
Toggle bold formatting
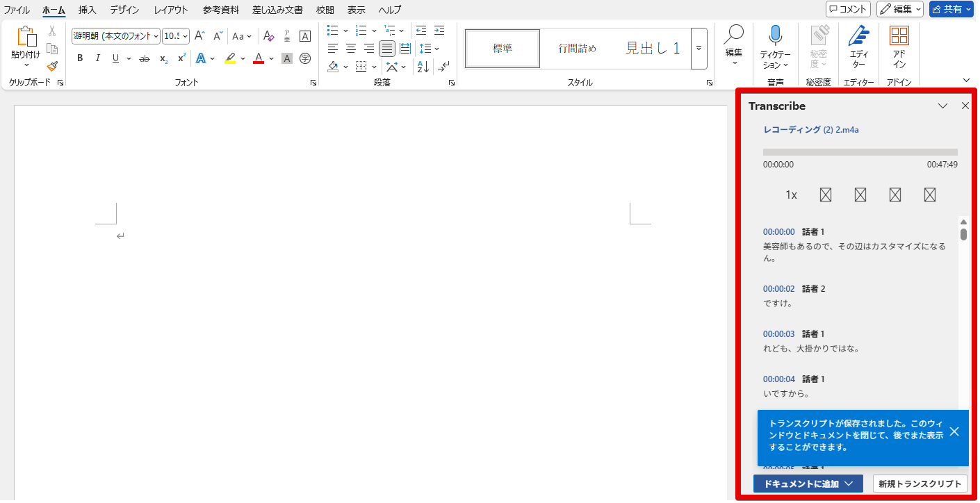click(x=79, y=58)
